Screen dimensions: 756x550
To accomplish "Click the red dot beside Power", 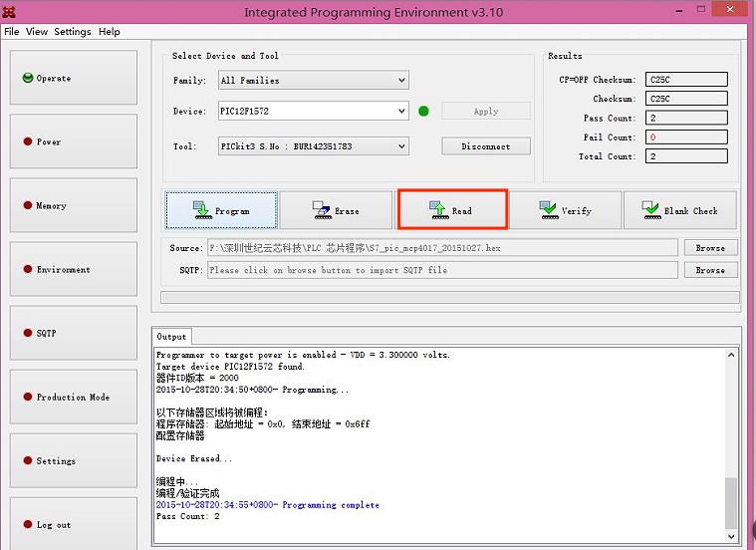I will pos(28,141).
